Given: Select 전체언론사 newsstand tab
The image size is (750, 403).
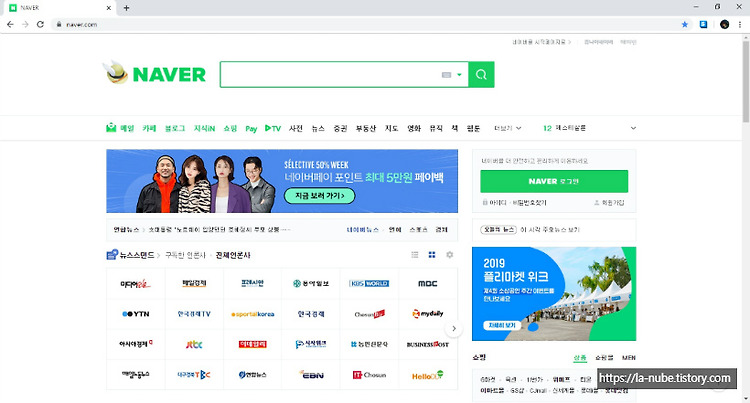Looking at the screenshot, I should tap(233, 255).
